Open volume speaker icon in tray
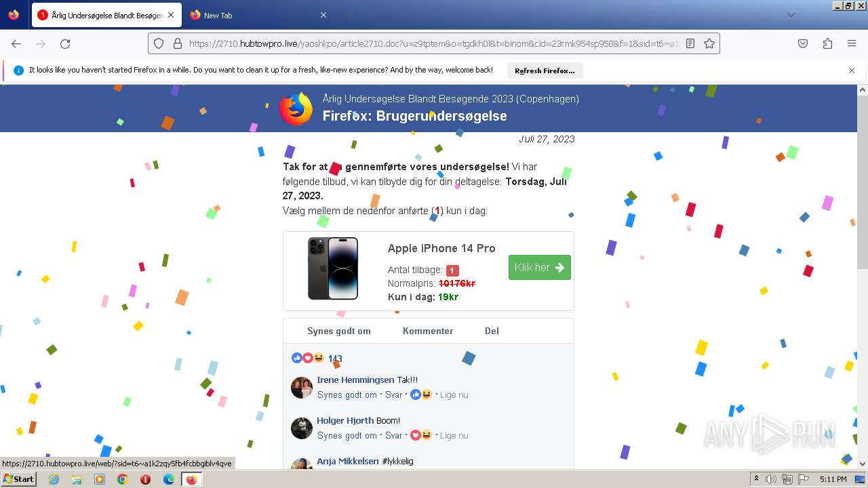 tap(771, 479)
